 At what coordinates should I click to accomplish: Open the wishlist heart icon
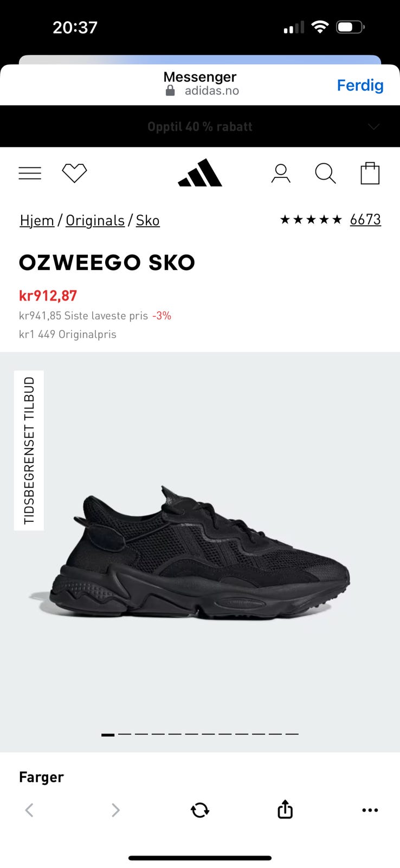pyautogui.click(x=74, y=173)
